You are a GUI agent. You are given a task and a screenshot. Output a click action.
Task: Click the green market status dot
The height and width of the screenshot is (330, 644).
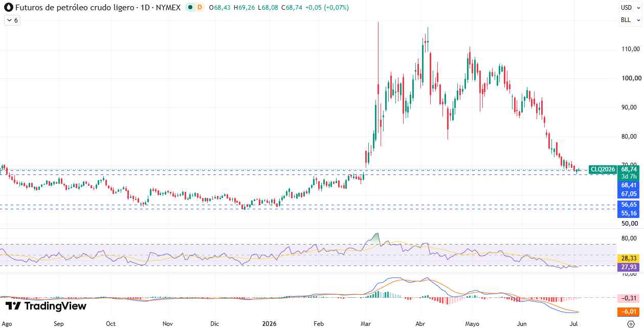point(191,8)
